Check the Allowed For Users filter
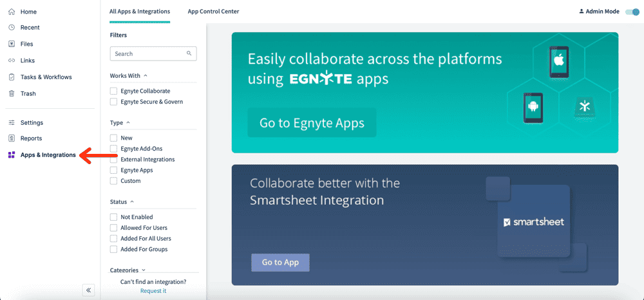 (114, 228)
